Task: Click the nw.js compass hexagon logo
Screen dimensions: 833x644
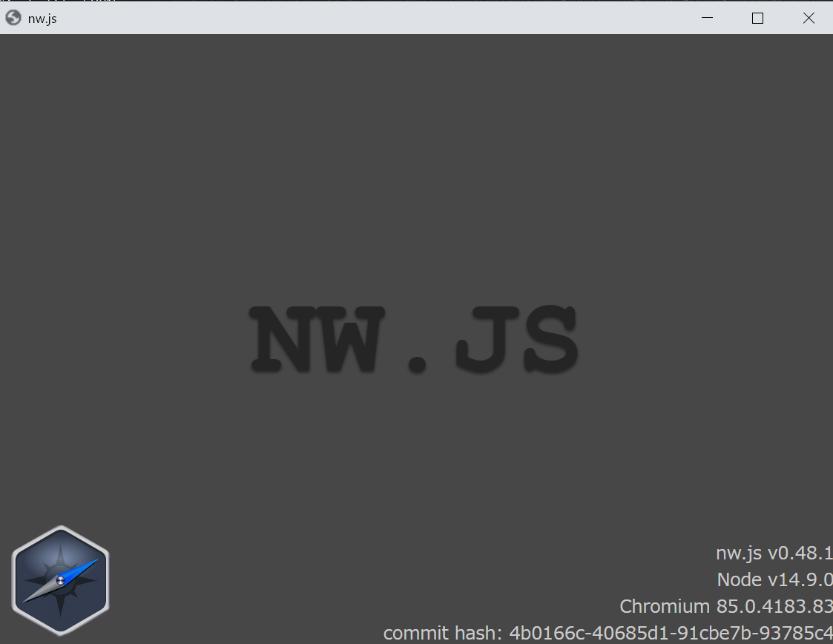Action: click(61, 580)
